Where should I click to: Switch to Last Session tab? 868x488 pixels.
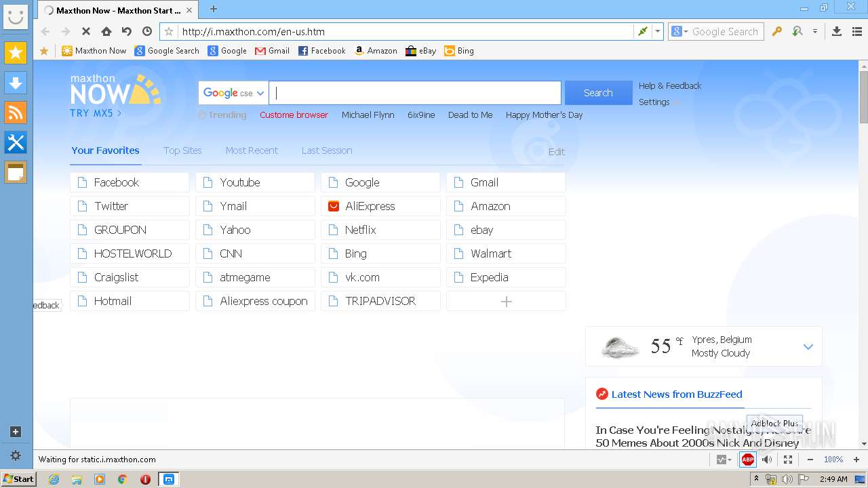[x=327, y=150]
